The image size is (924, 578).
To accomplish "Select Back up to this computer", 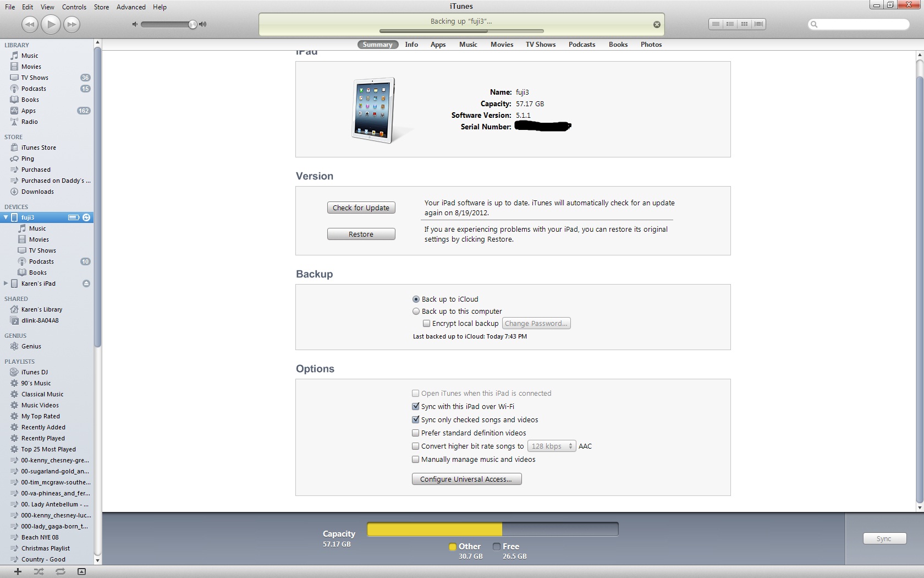I will 416,312.
